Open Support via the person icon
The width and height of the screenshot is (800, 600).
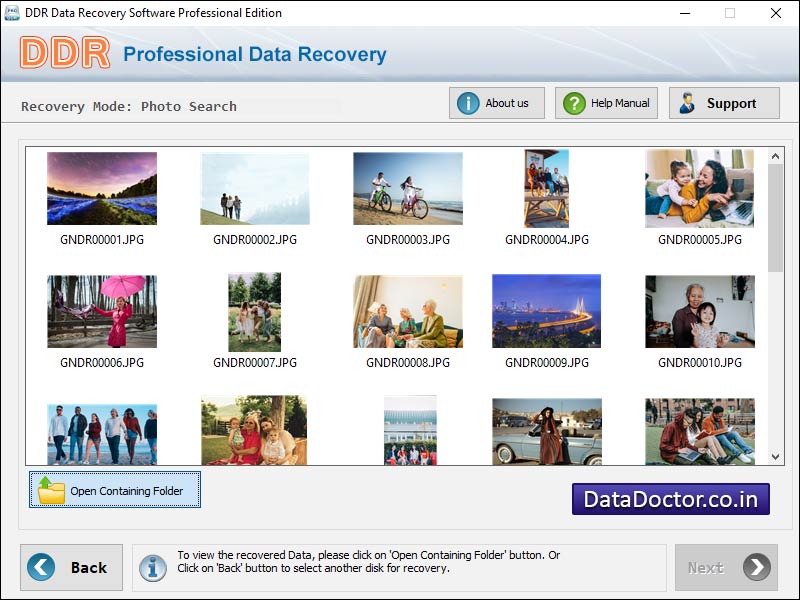687,102
